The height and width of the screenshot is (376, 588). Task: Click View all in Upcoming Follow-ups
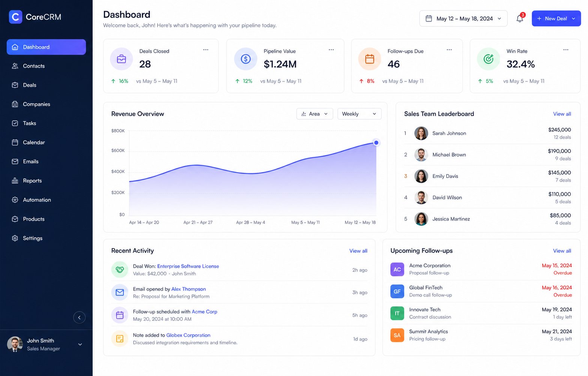pos(562,251)
